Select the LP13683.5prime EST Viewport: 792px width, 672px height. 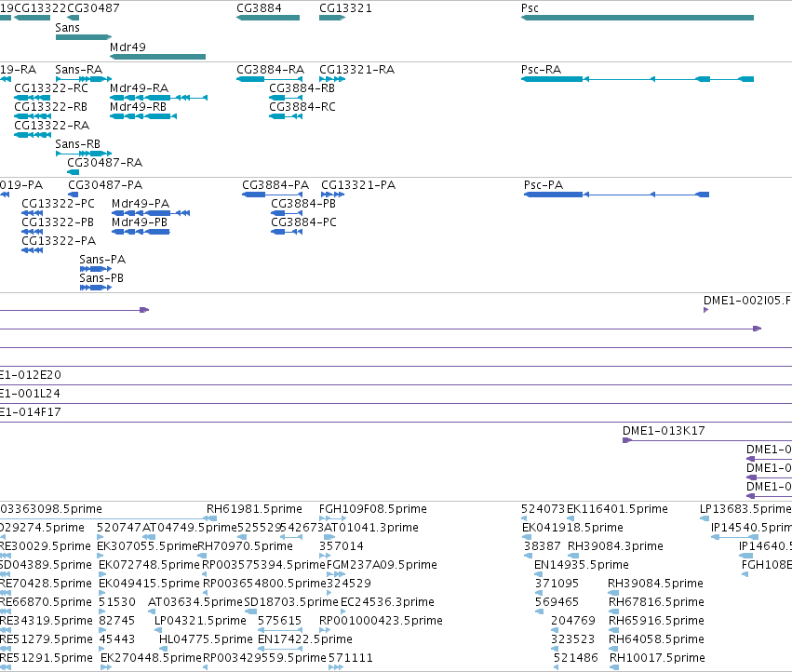click(705, 517)
